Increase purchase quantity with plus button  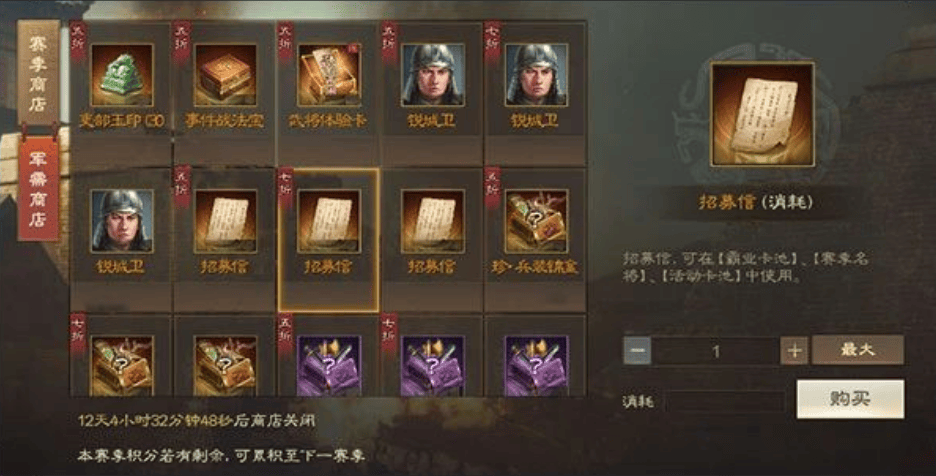pos(794,351)
